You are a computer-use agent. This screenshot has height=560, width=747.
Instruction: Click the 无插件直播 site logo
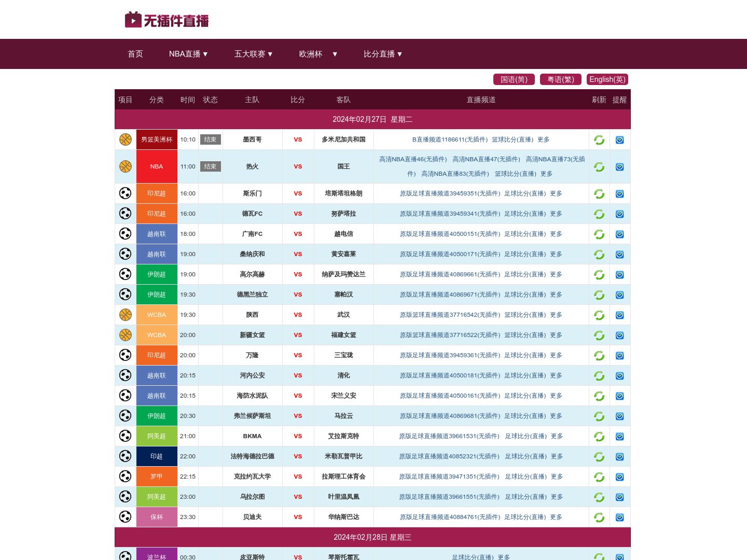(x=167, y=20)
